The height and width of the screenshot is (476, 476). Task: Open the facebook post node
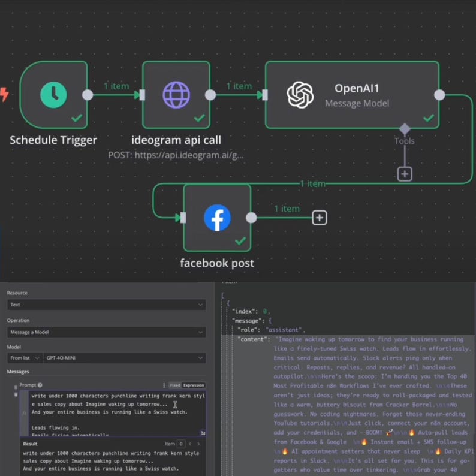[217, 218]
